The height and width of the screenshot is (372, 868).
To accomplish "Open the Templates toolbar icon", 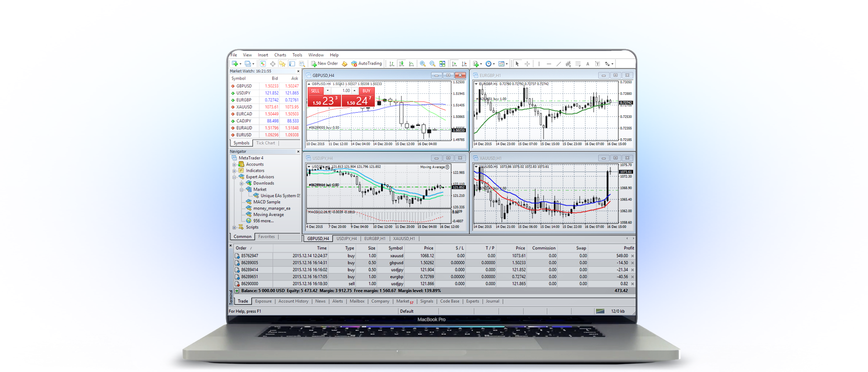I will 503,64.
